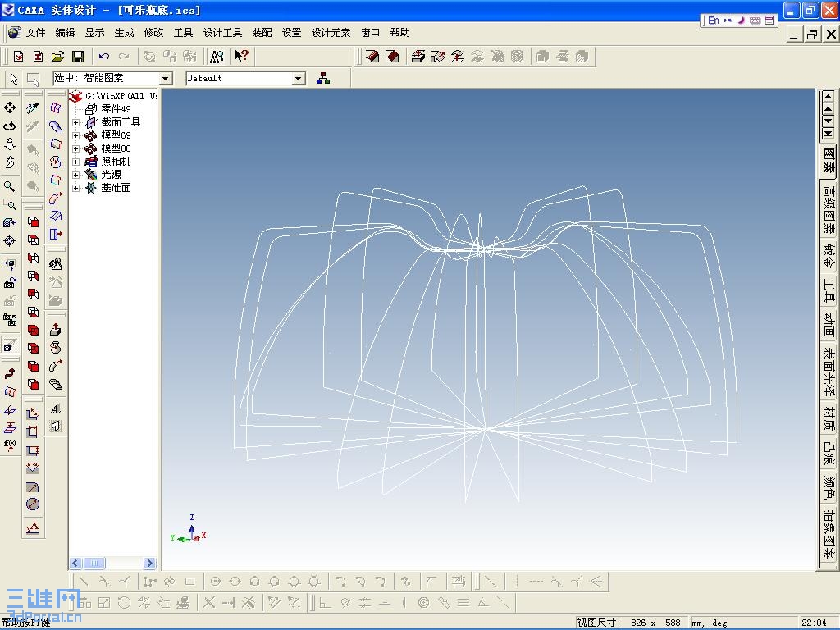This screenshot has width=840, height=630.
Task: Toggle the En language indicator
Action: [714, 21]
